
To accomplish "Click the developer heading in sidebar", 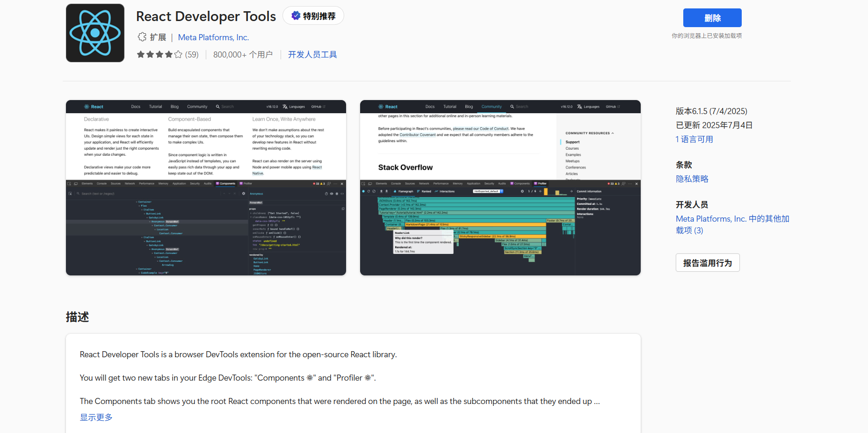I will 692,205.
